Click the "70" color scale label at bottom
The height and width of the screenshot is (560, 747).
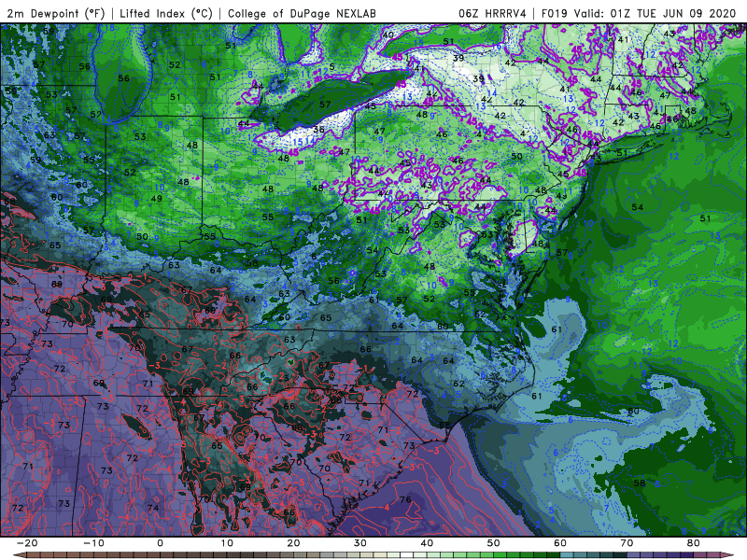627,543
